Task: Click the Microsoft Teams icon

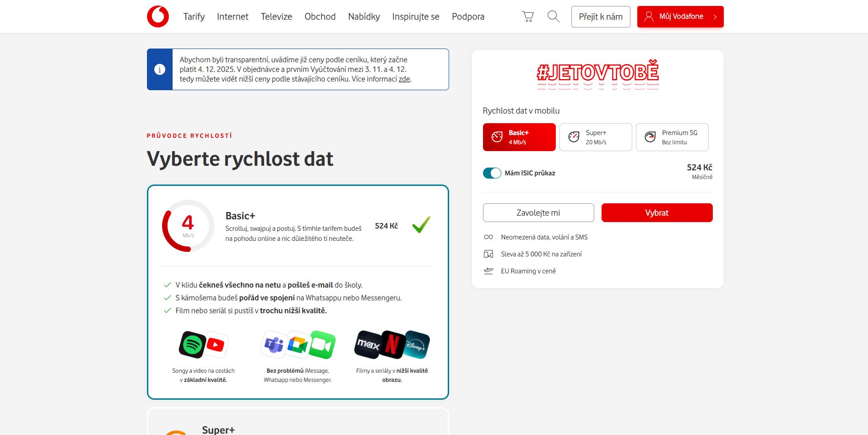Action: (x=274, y=344)
